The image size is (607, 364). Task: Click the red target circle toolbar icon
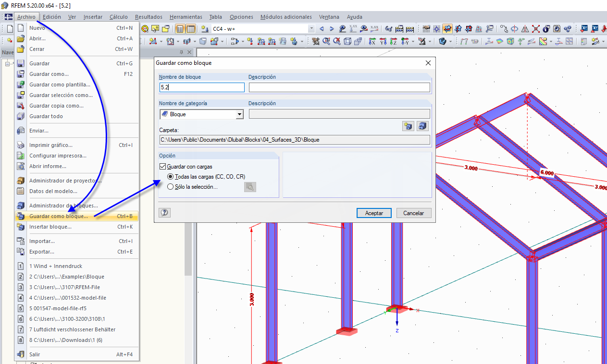point(145,29)
